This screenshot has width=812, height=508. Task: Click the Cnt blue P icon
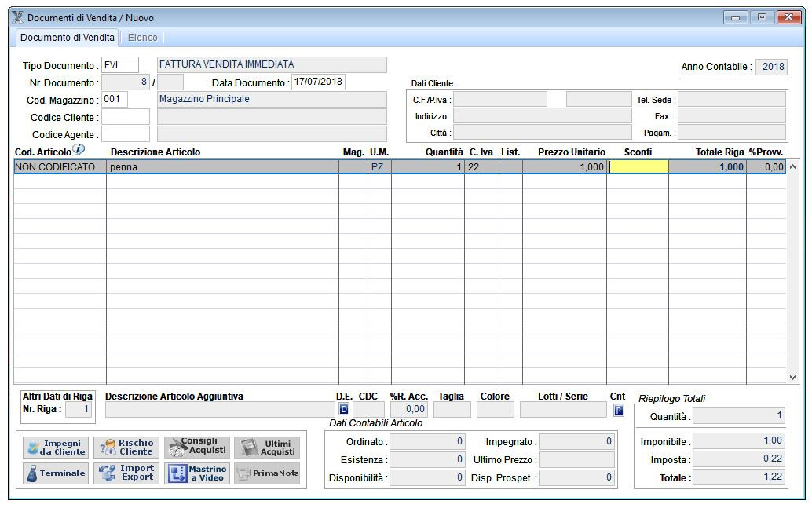[618, 411]
